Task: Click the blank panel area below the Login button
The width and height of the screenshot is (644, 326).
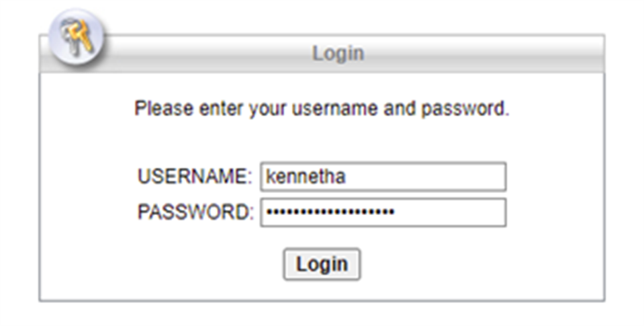Action: point(322,289)
